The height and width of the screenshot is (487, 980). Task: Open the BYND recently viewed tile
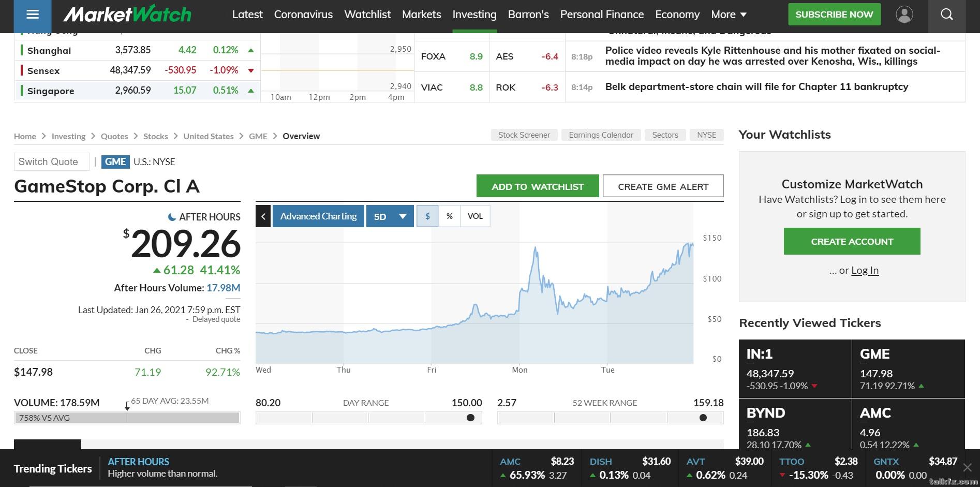coord(795,424)
